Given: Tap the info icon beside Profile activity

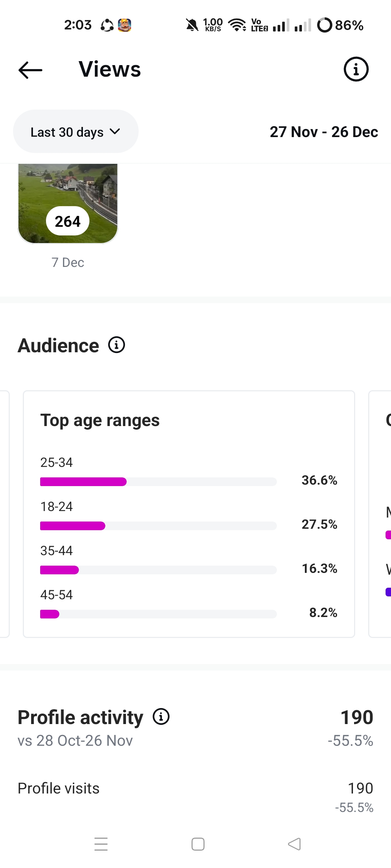Looking at the screenshot, I should [x=161, y=716].
